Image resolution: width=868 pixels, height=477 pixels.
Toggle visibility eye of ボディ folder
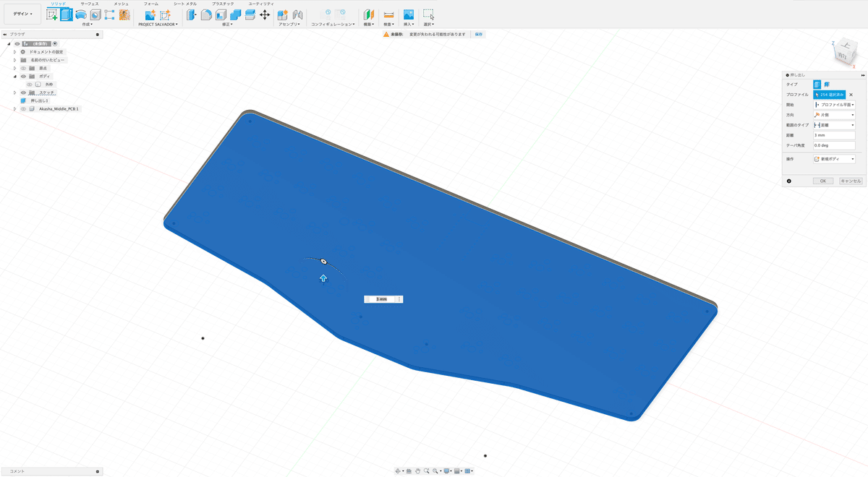tap(23, 76)
